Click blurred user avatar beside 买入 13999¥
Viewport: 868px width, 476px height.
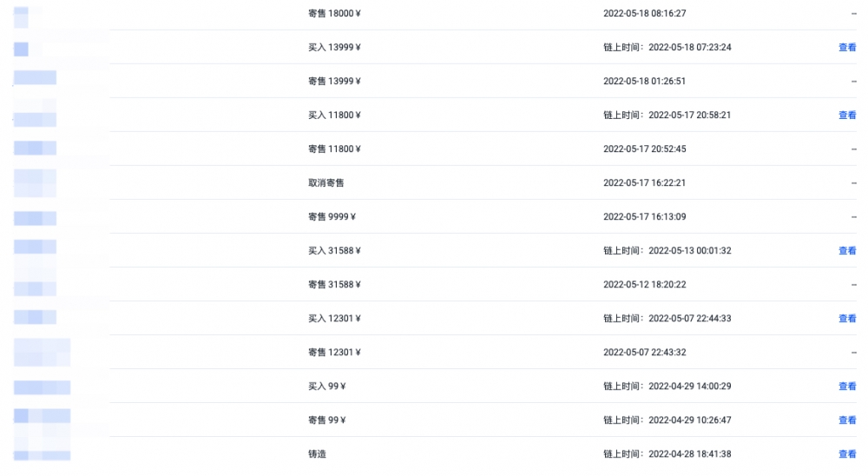pyautogui.click(x=21, y=49)
